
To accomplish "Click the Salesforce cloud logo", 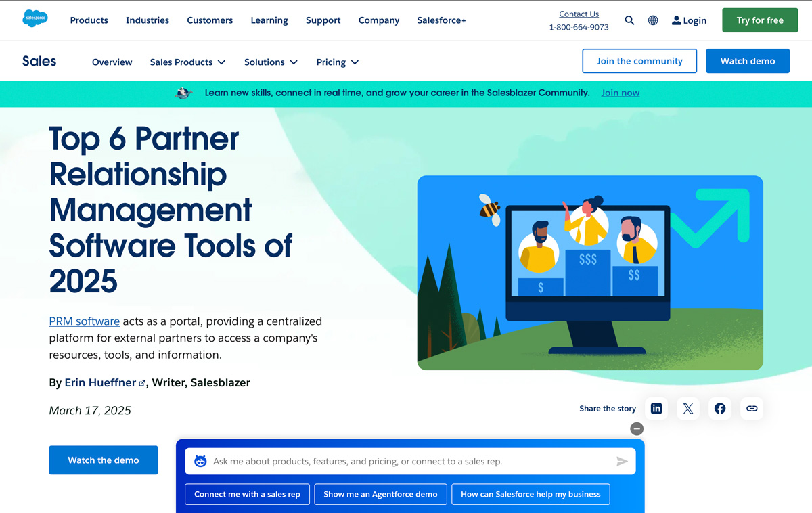I will 35,18.
